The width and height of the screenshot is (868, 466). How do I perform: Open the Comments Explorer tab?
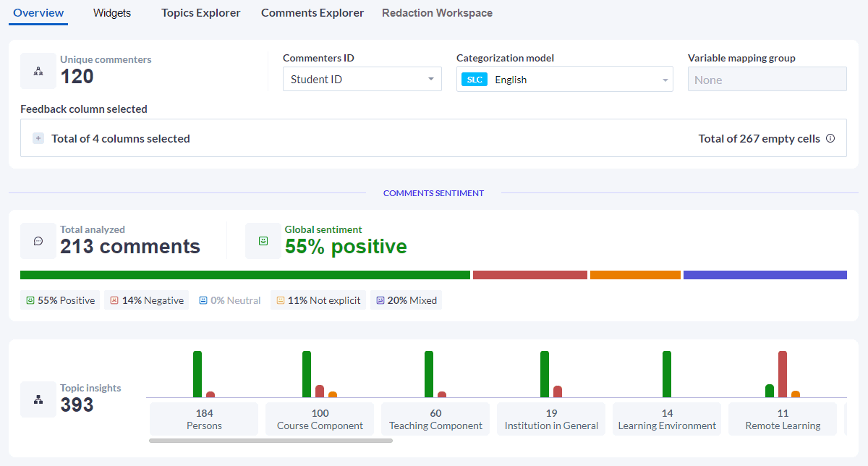point(312,13)
